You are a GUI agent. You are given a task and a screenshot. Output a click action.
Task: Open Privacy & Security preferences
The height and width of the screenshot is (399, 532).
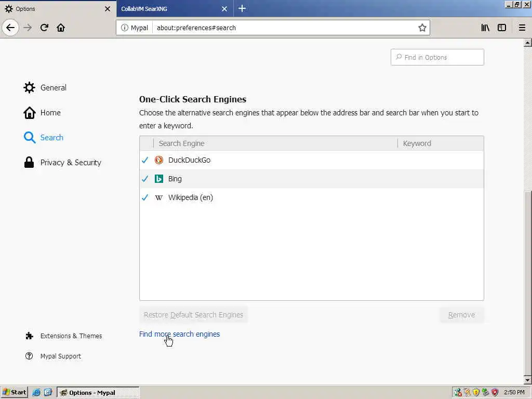tap(62, 163)
